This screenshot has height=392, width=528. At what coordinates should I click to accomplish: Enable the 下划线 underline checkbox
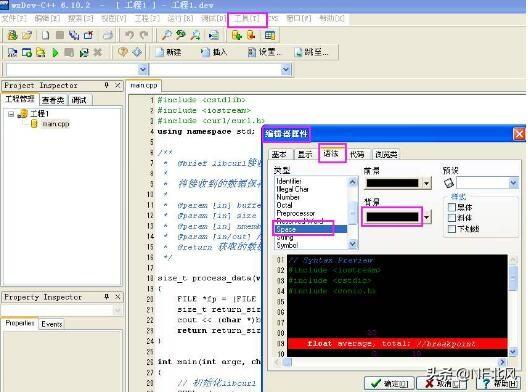pyautogui.click(x=452, y=229)
